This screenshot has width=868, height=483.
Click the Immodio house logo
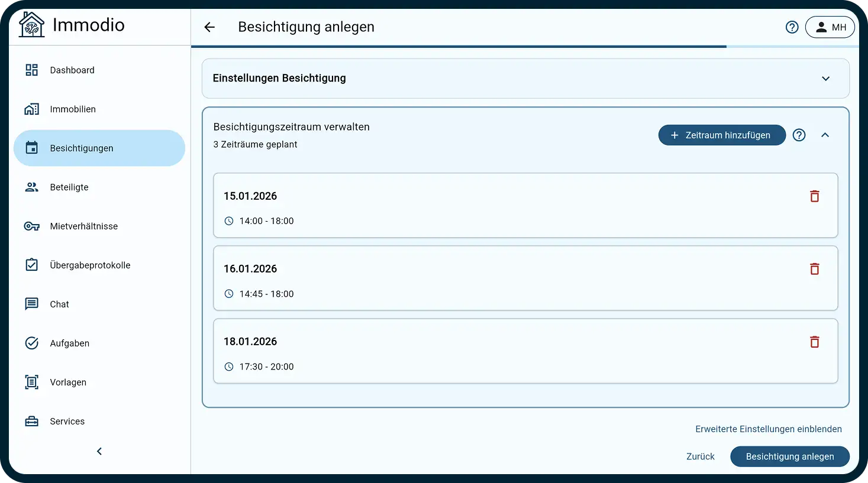pyautogui.click(x=31, y=24)
